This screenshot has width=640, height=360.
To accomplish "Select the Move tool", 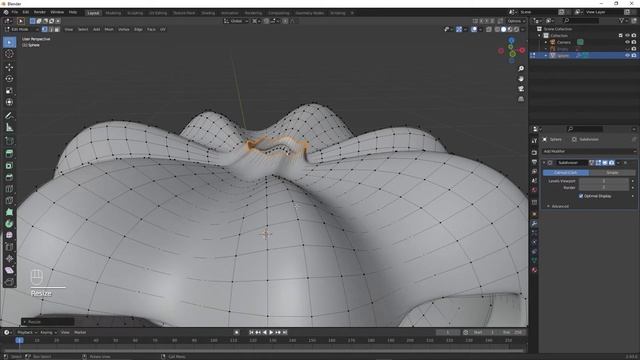I will (x=9, y=67).
